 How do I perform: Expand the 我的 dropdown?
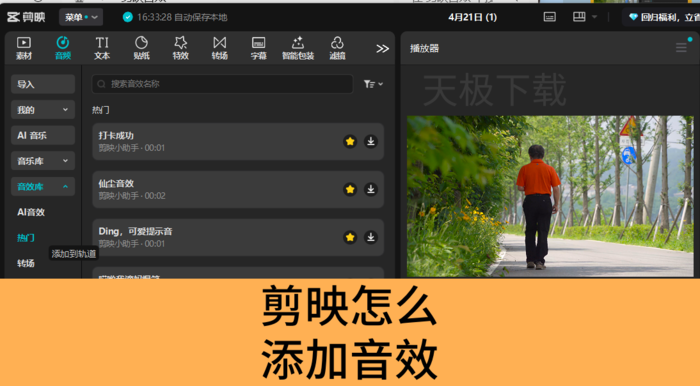43,110
